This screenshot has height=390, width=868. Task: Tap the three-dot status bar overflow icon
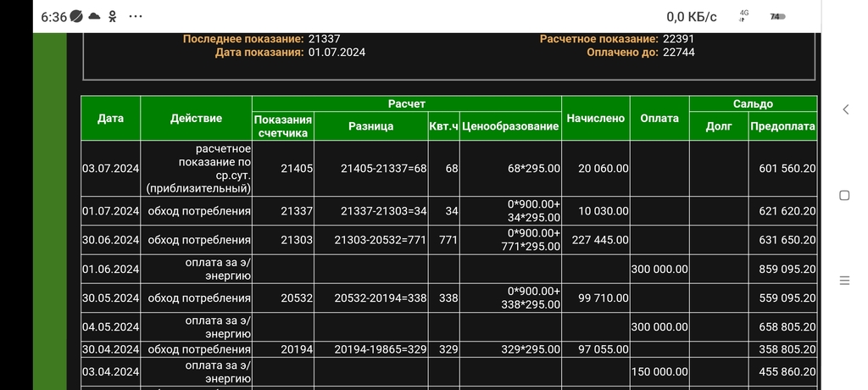(x=136, y=17)
